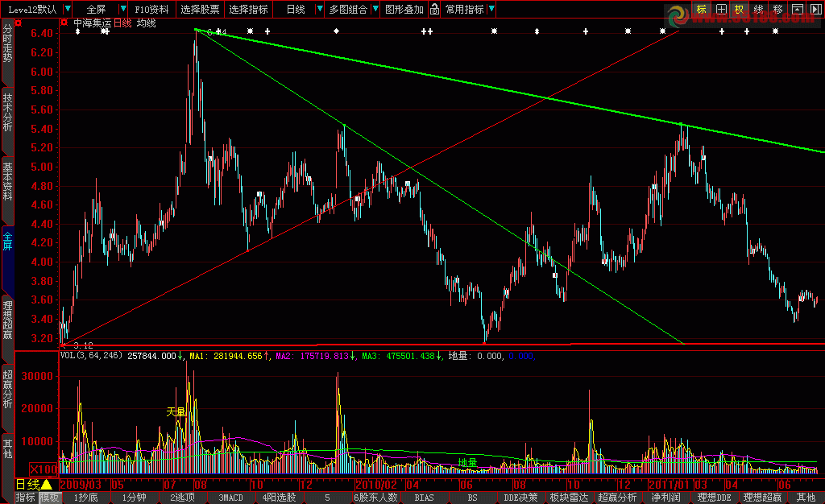Select the 6股东人数 template tab
Screen dimensions: 825x504
pos(375,498)
